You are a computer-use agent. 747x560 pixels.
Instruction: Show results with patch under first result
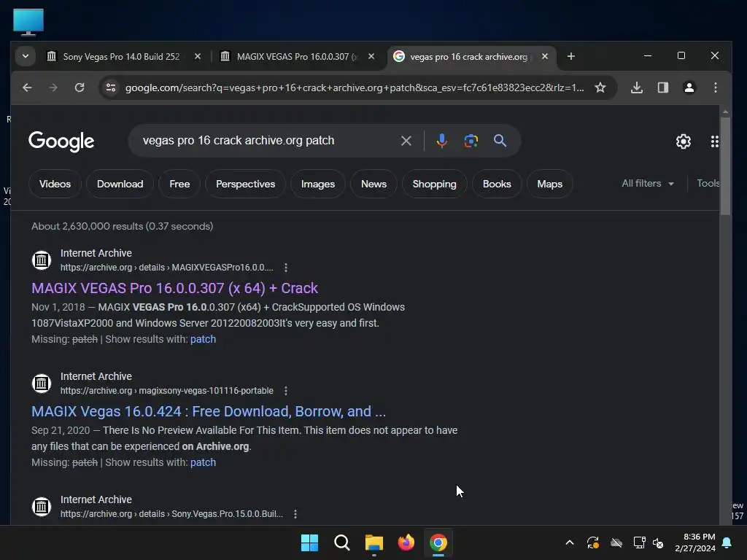point(203,339)
